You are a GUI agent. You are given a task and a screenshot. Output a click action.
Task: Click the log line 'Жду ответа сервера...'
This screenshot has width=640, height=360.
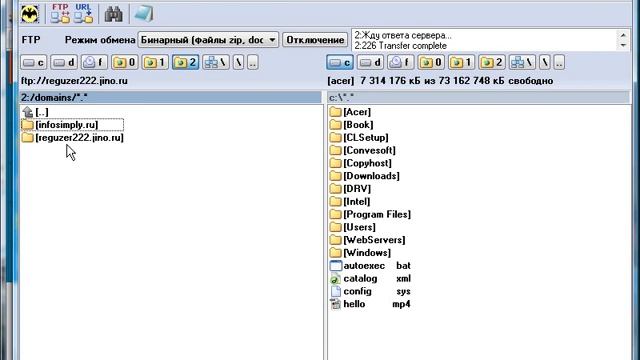coord(403,35)
